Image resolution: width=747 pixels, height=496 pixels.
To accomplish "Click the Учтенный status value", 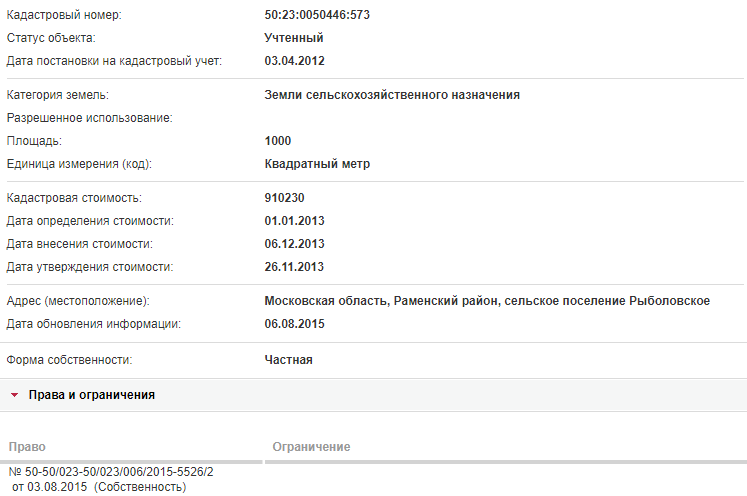I will pos(294,38).
